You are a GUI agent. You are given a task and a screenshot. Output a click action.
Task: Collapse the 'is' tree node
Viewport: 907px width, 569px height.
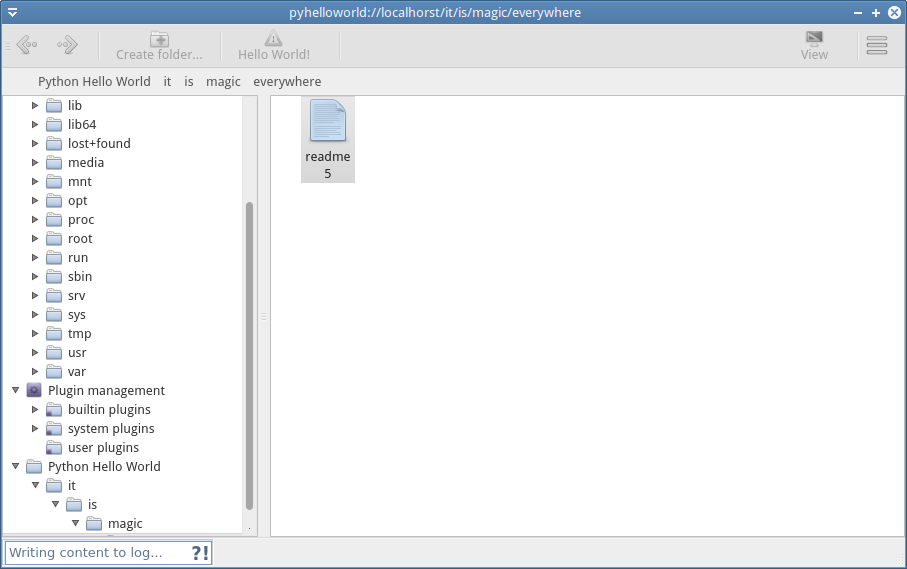tap(56, 504)
